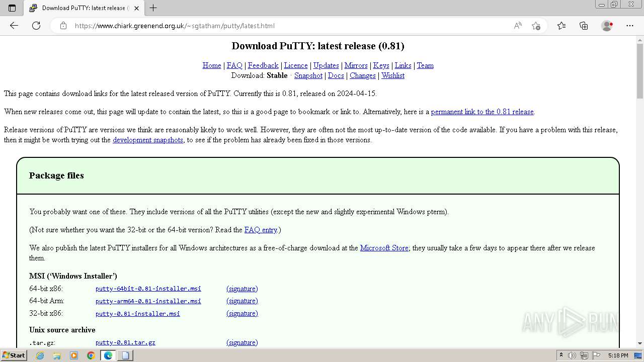This screenshot has width=644, height=362.
Task: Open the Favorites list icon
Action: [561, 26]
